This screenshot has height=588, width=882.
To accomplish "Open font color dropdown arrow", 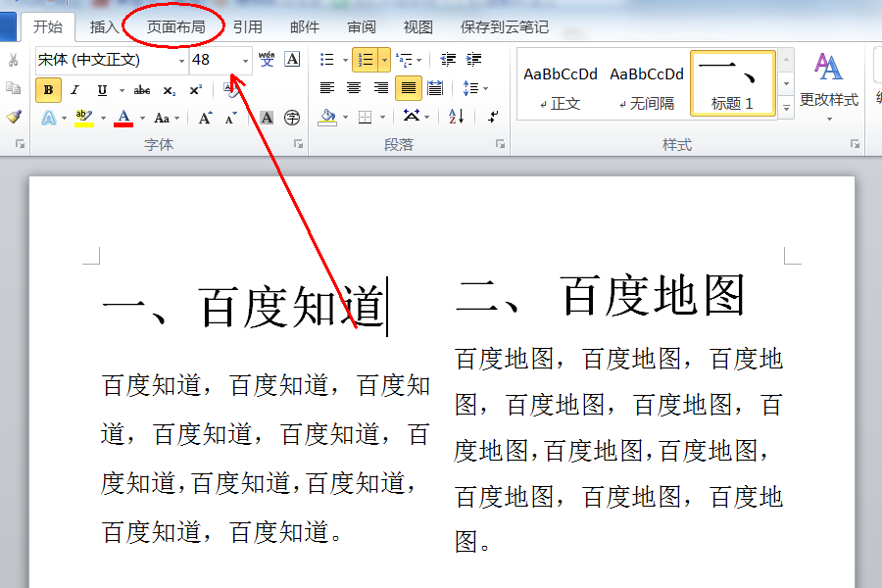I will pos(142,119).
